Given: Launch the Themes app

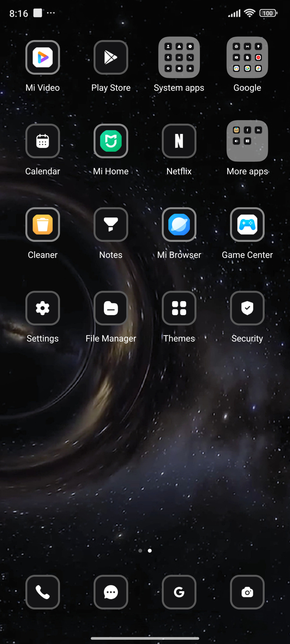Looking at the screenshot, I should tap(179, 308).
